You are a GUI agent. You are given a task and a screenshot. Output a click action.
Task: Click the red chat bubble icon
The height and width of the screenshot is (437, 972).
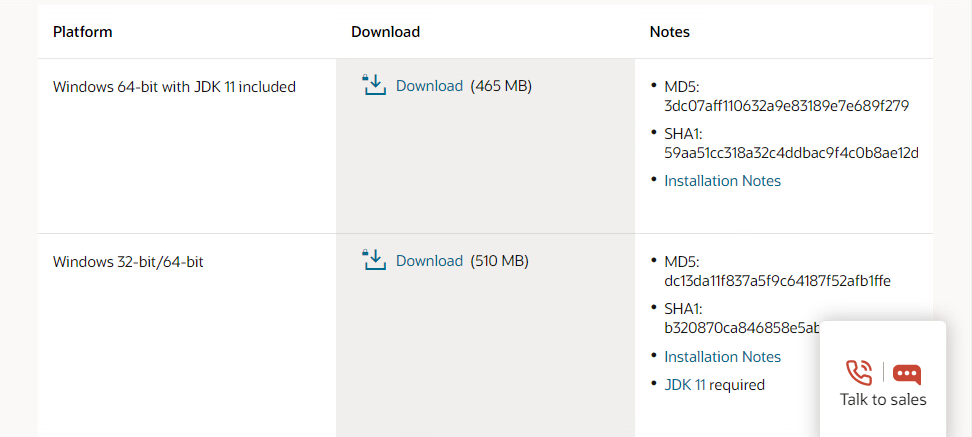coord(907,374)
